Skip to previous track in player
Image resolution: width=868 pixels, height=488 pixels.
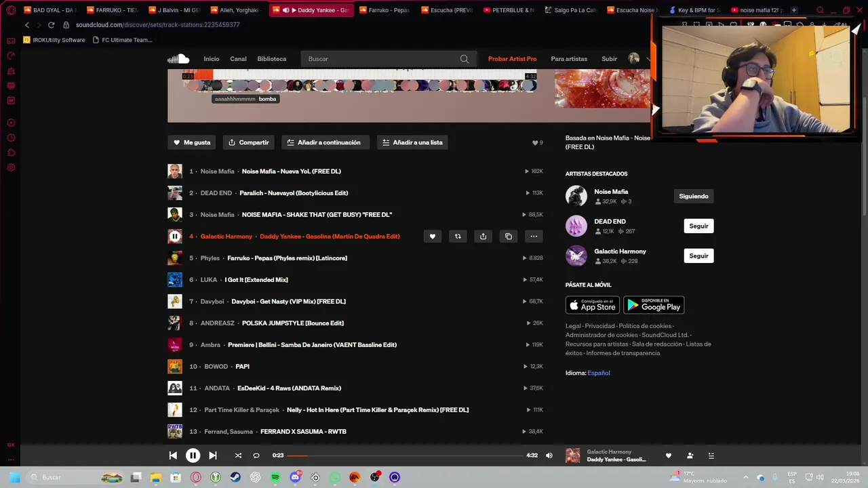click(x=173, y=455)
